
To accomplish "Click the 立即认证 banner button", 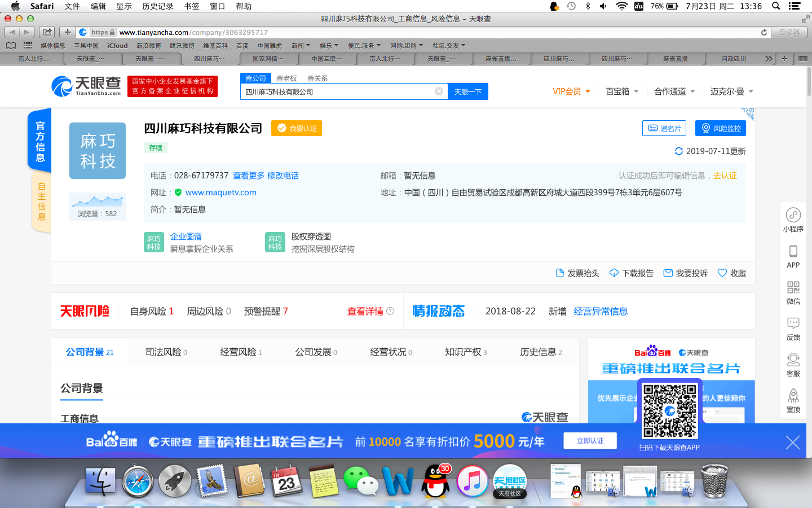I will [x=590, y=441].
